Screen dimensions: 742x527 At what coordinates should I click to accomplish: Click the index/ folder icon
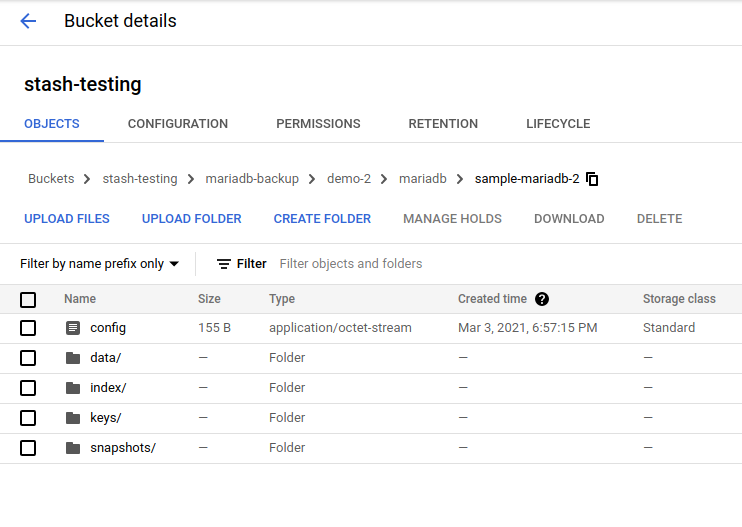[72, 388]
